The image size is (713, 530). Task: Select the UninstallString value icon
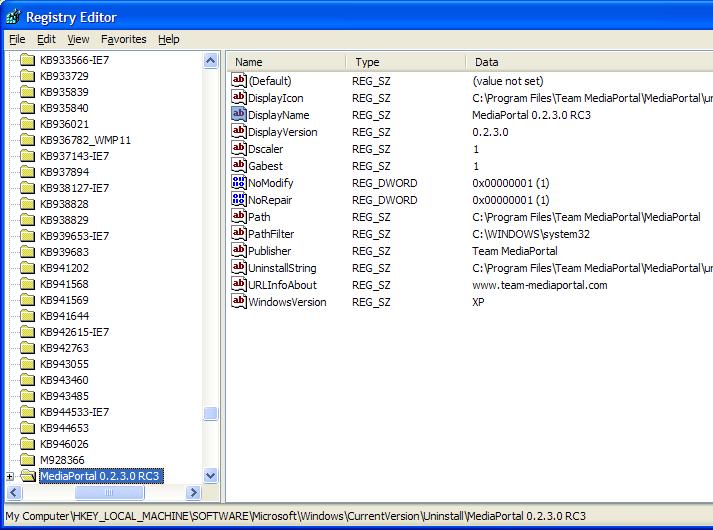click(239, 267)
